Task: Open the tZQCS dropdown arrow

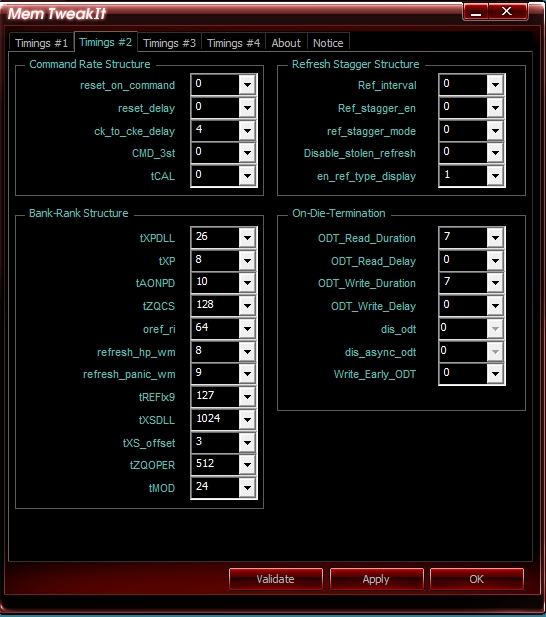Action: (247, 305)
